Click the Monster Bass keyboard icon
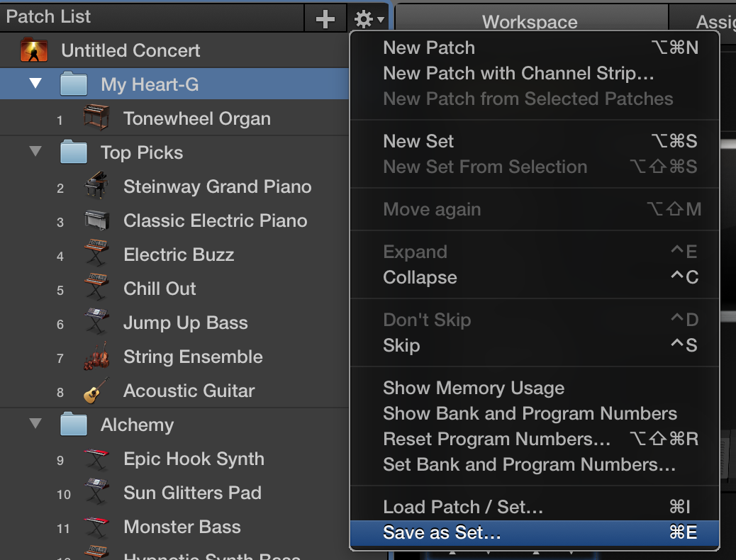The height and width of the screenshot is (560, 736). coord(96,527)
